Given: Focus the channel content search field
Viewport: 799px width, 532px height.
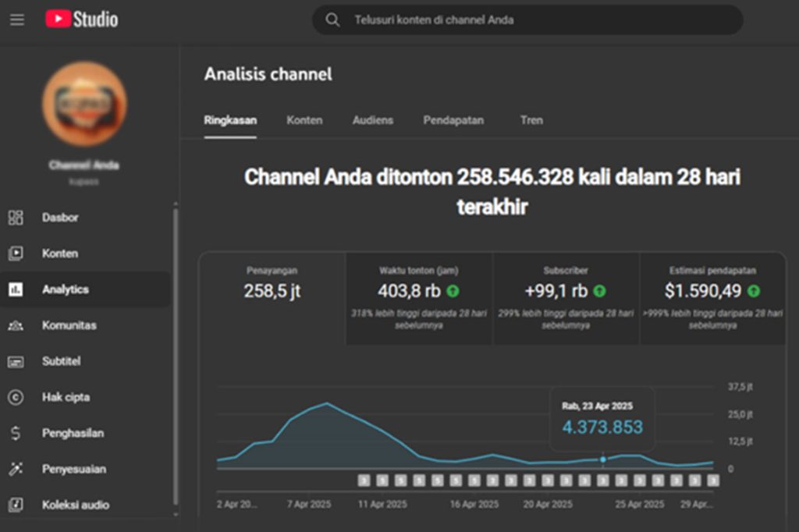Looking at the screenshot, I should point(527,20).
